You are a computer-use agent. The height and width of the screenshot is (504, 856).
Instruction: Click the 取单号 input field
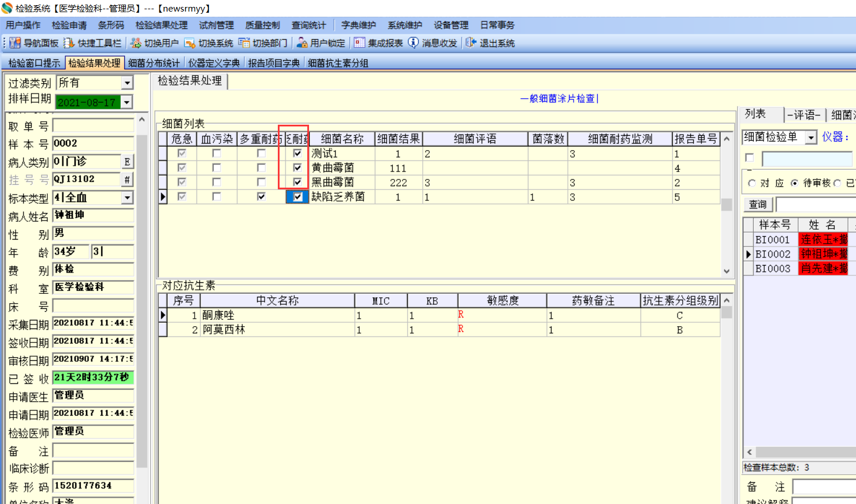click(x=93, y=126)
